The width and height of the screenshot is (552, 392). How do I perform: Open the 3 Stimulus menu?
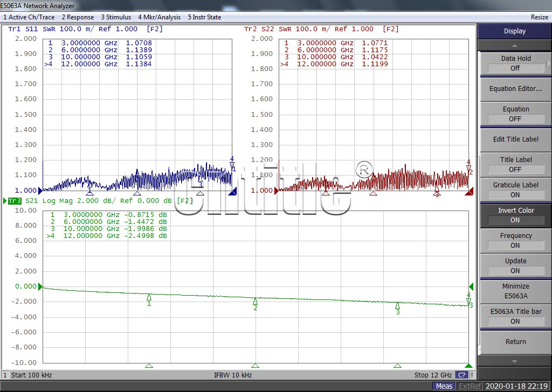click(x=116, y=17)
